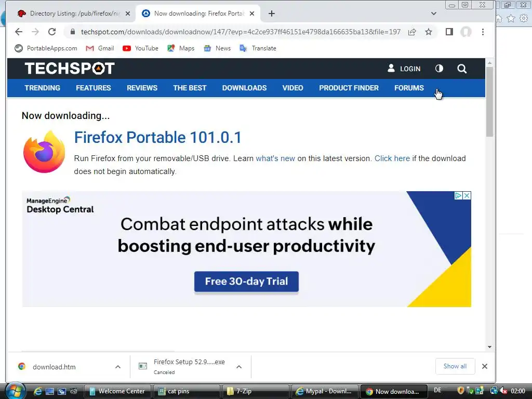Click the AdChoices icon on ad

pyautogui.click(x=458, y=195)
